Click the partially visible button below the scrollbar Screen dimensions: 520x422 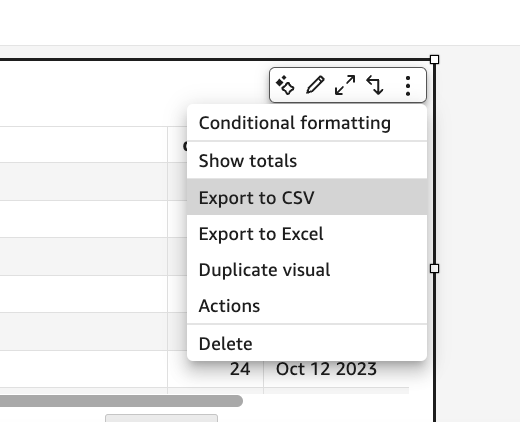162,418
